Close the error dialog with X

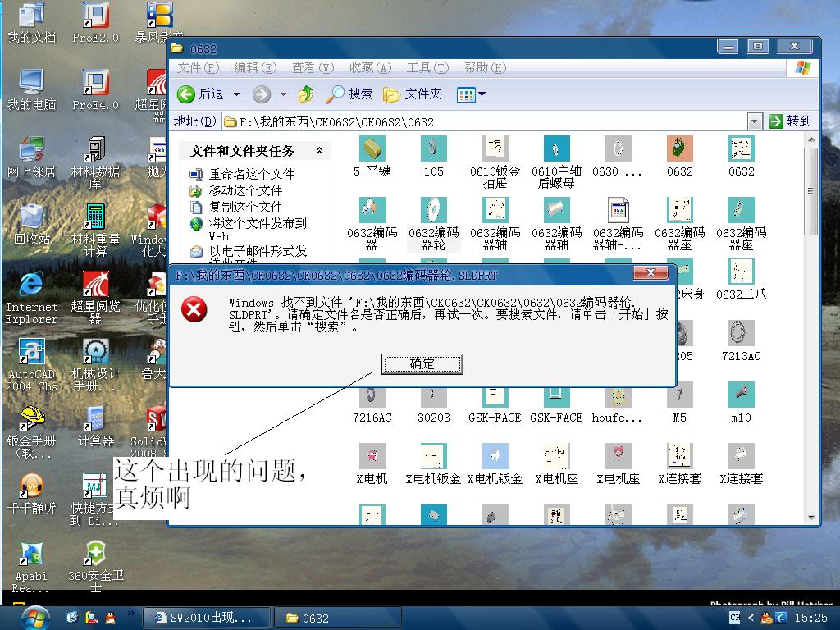point(651,272)
